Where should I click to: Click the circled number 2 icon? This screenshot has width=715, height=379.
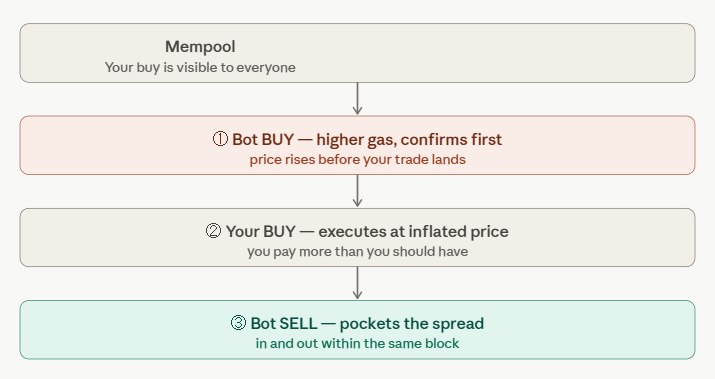tap(213, 231)
